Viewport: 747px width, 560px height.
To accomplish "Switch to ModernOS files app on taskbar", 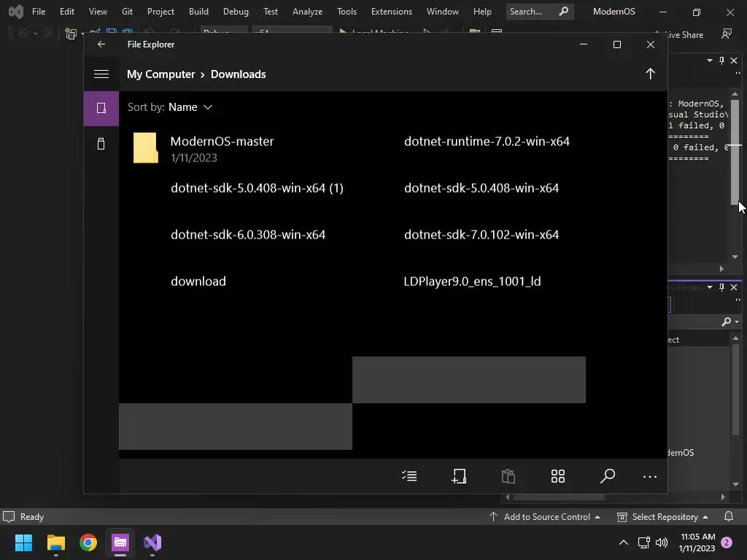I will tap(120, 542).
